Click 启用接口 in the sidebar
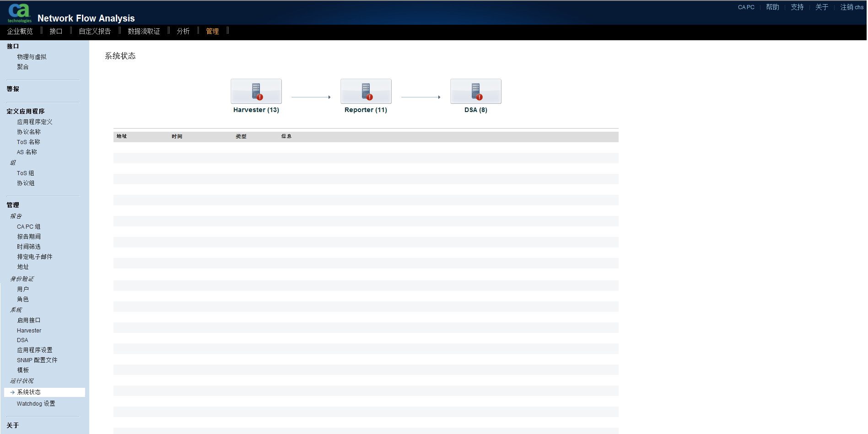The height and width of the screenshot is (434, 868). 29,320
